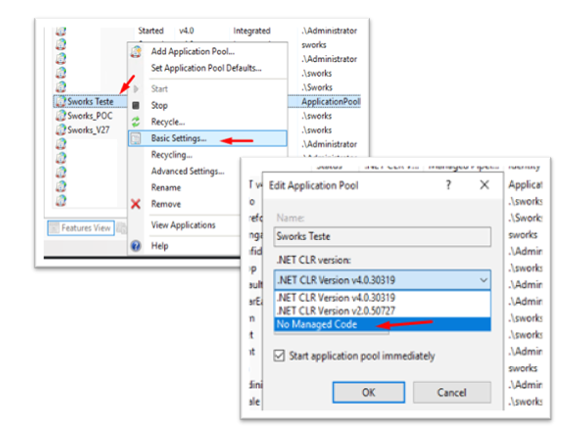Choose Set Application Pool Defaults entry

(206, 68)
